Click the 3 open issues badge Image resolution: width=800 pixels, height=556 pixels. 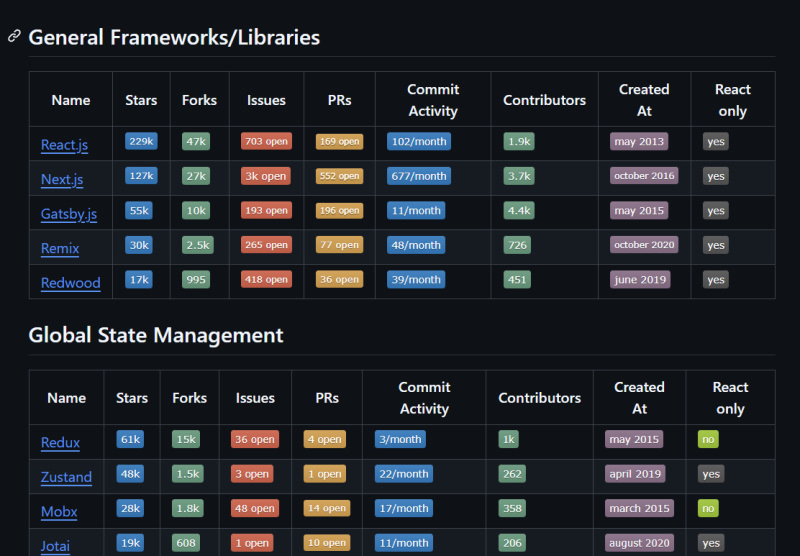(252, 474)
